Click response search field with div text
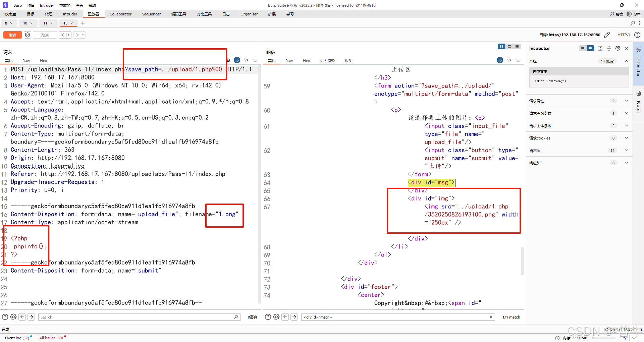644x342 pixels. click(x=398, y=317)
